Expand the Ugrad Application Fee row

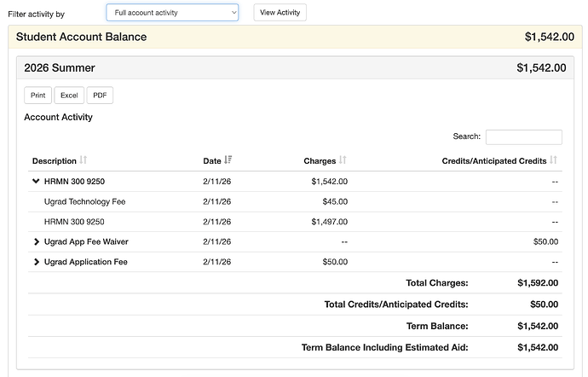[36, 262]
